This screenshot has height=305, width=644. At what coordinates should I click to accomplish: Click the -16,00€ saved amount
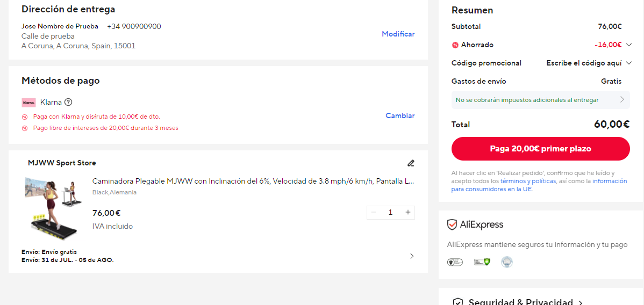pos(608,45)
